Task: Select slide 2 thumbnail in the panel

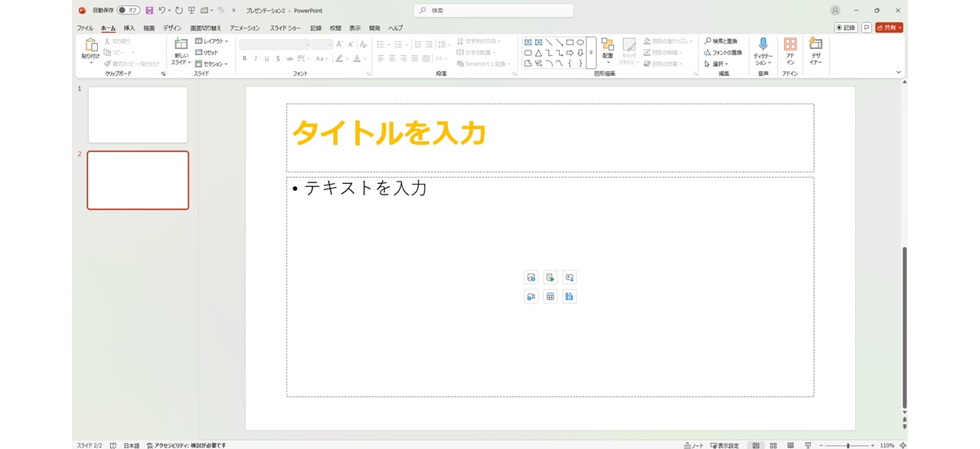Action: tap(138, 180)
